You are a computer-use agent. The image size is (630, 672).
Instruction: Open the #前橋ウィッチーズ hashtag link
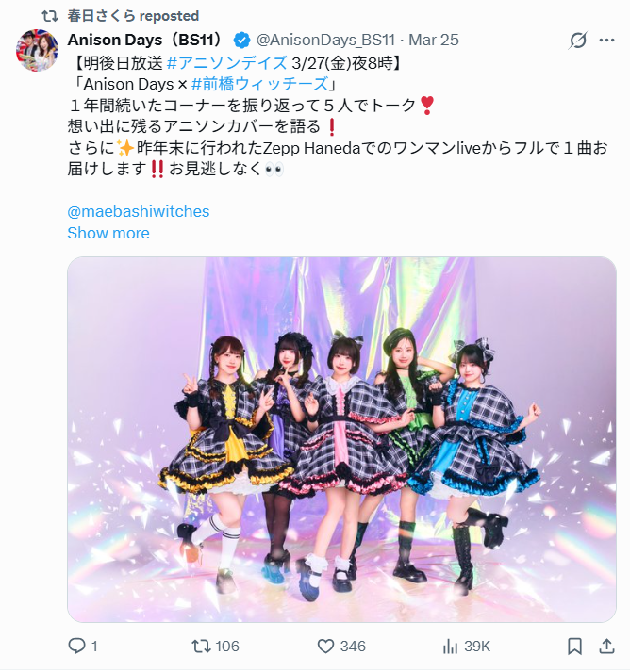(x=260, y=84)
